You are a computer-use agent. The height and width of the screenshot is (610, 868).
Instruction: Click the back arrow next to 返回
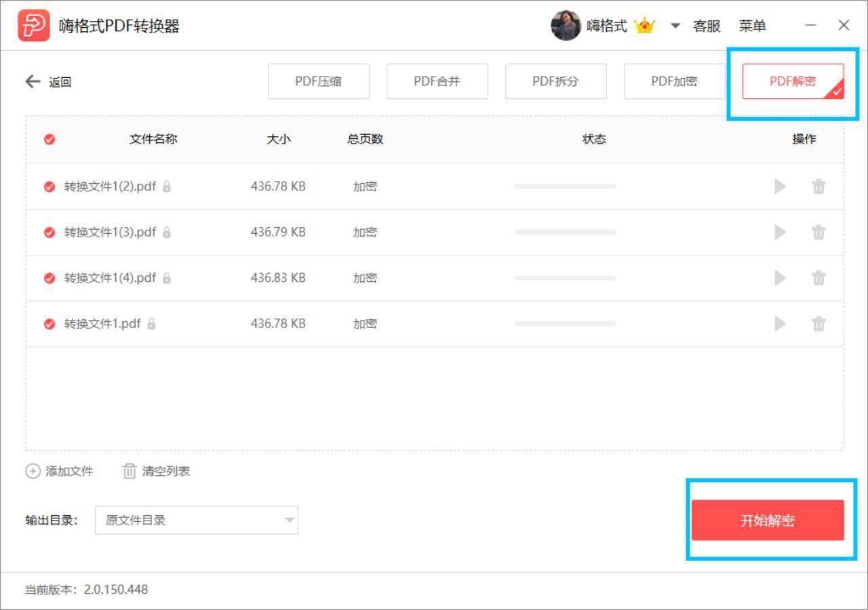32,81
